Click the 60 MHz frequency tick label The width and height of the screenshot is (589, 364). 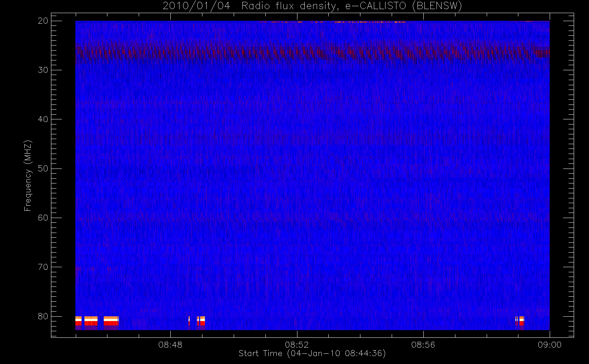43,218
